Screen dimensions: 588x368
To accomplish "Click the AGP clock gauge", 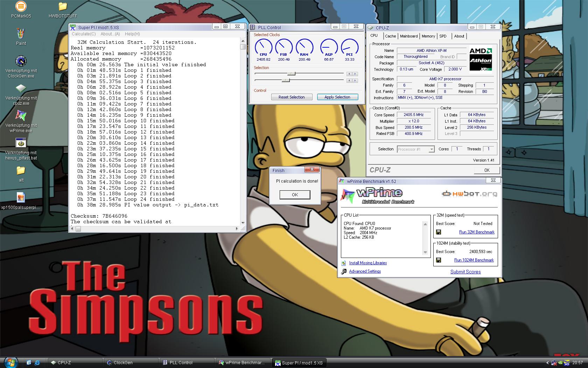I will [x=329, y=47].
